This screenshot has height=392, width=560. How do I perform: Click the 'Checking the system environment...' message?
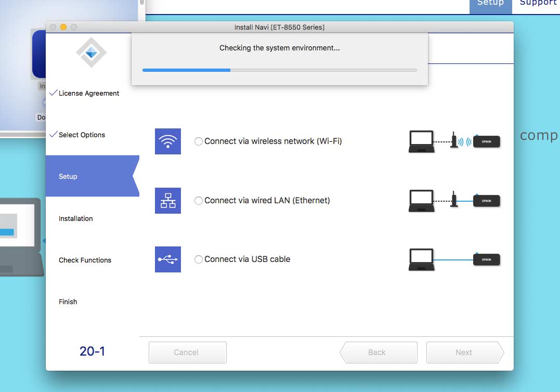(x=280, y=48)
